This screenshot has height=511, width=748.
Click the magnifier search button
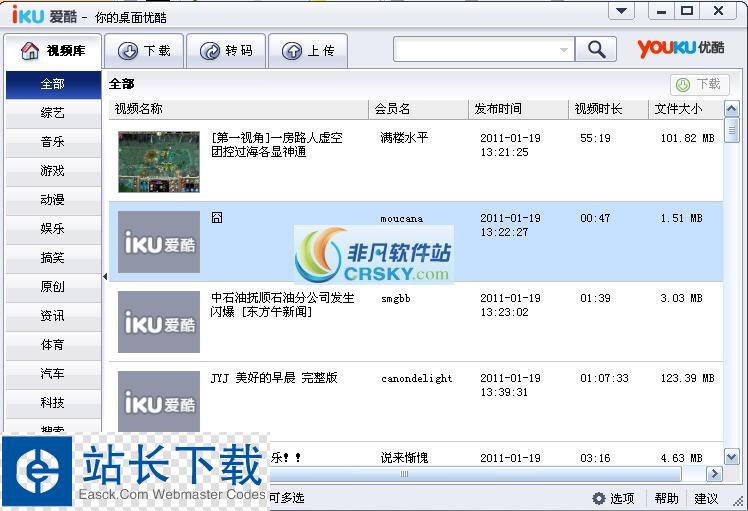tap(596, 50)
